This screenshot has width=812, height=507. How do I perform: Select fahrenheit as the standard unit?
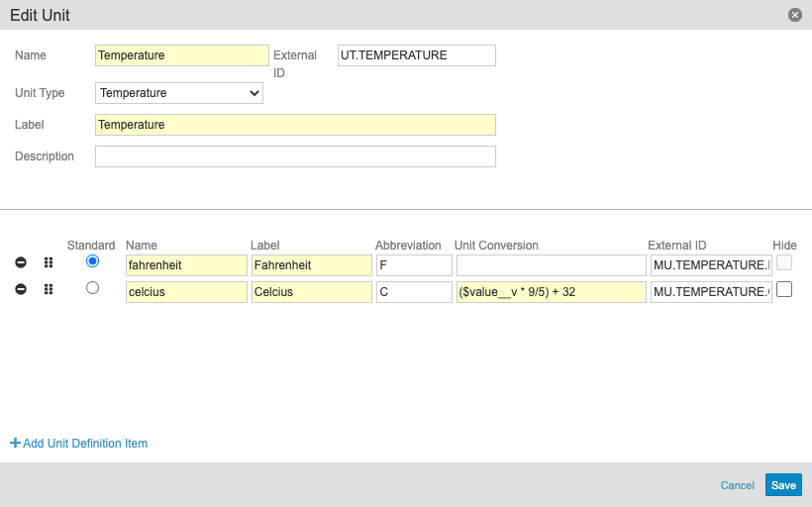93,261
